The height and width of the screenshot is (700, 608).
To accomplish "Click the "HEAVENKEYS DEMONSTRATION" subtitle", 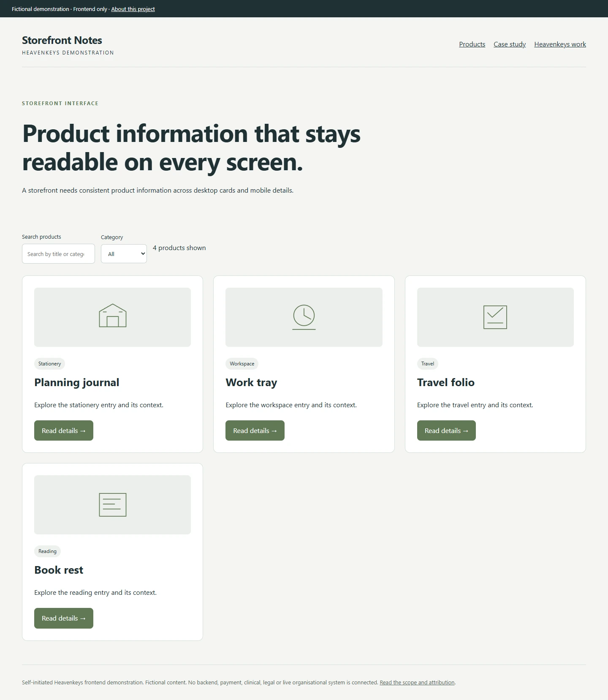I will pyautogui.click(x=68, y=53).
